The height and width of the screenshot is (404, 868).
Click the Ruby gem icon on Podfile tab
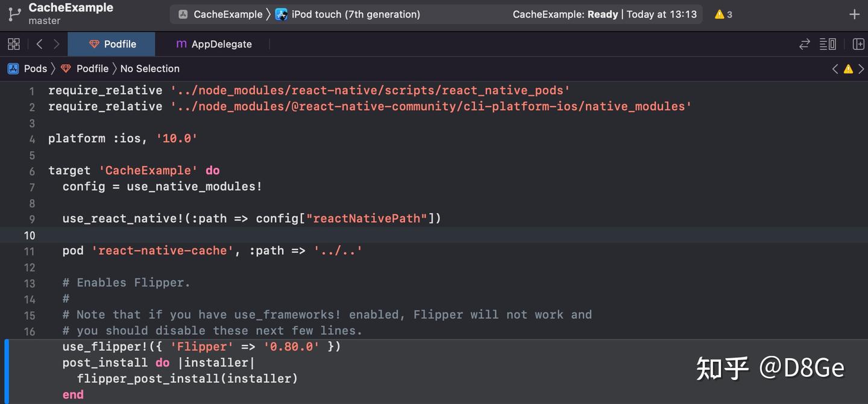pos(95,43)
